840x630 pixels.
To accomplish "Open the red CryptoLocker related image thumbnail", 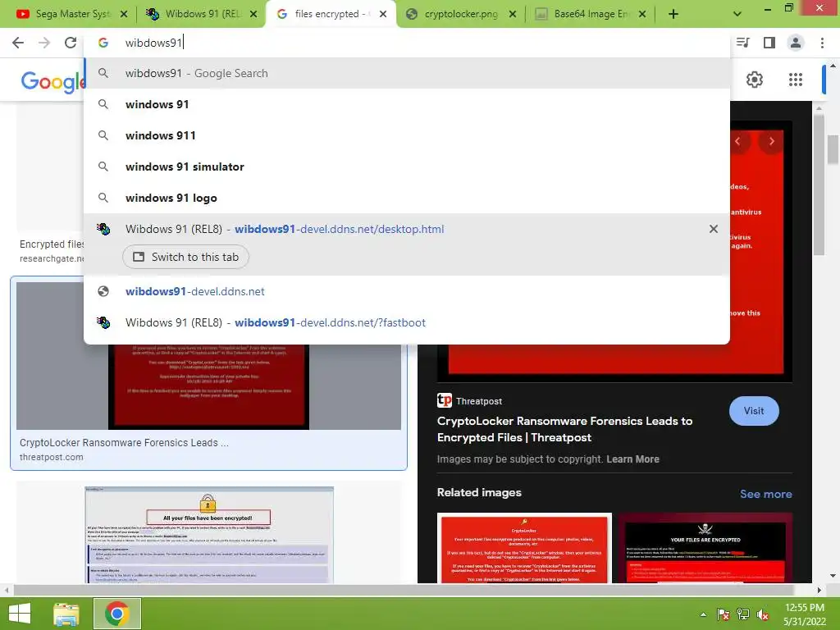I will click(524, 547).
